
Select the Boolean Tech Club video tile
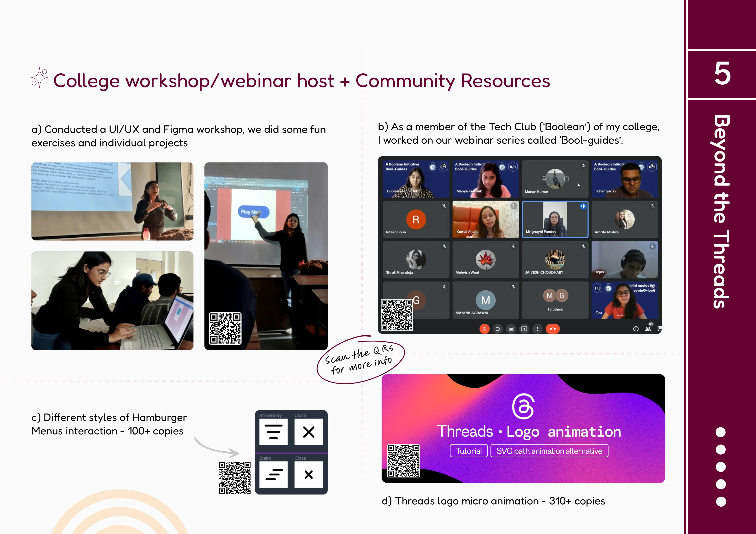click(416, 179)
